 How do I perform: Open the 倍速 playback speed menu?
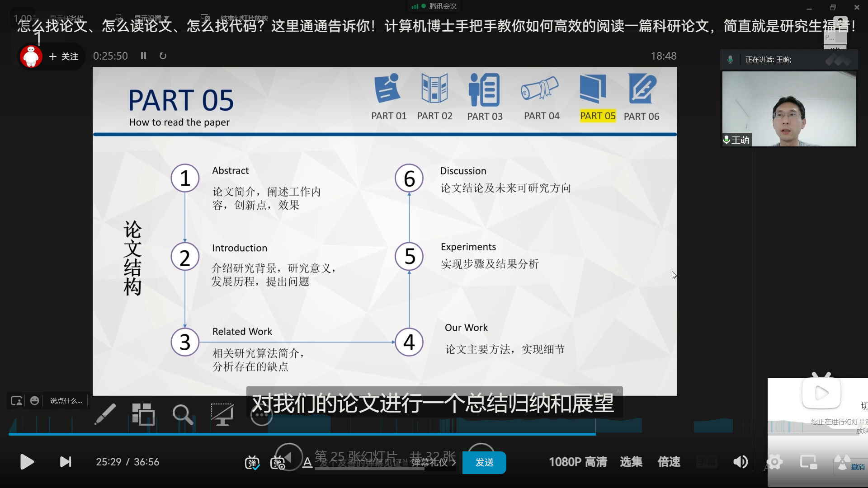(669, 462)
